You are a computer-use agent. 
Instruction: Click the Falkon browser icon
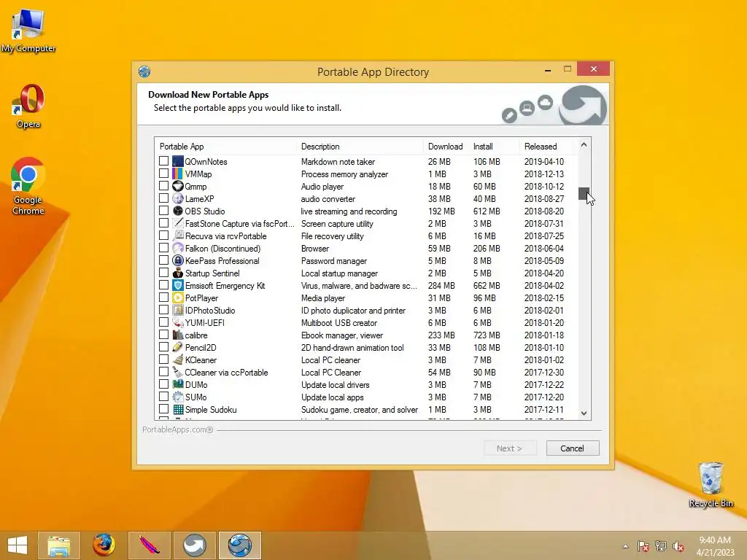click(x=178, y=248)
